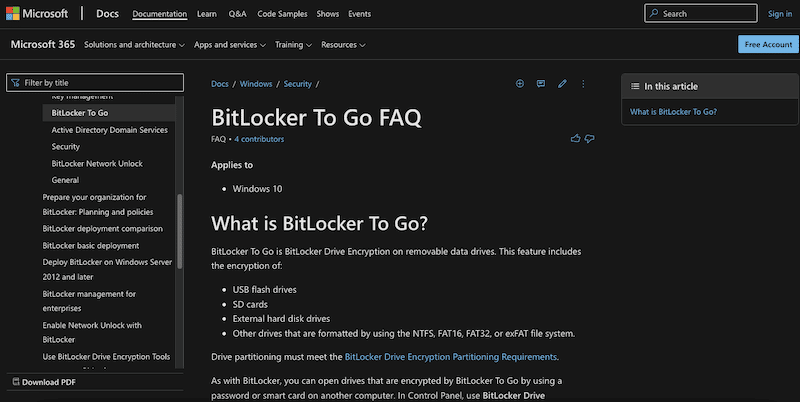Click the filter funnel icon

pos(15,83)
